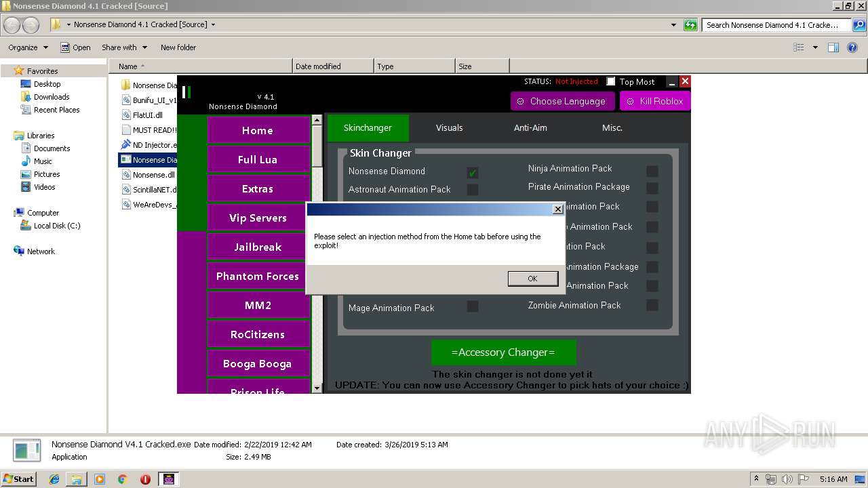Select the MUST READ!! file
The image size is (868, 488).
click(149, 130)
